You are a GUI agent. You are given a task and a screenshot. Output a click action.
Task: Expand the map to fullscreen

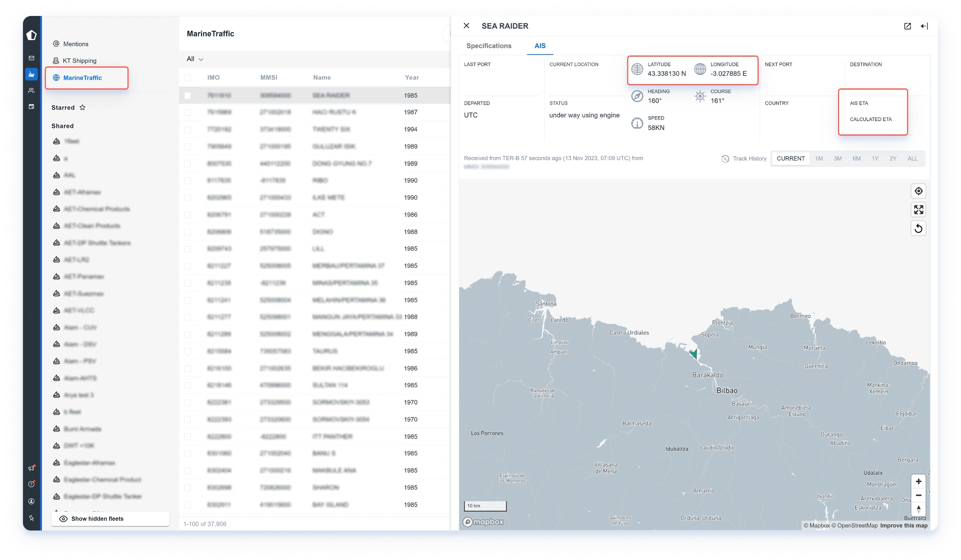pos(918,210)
